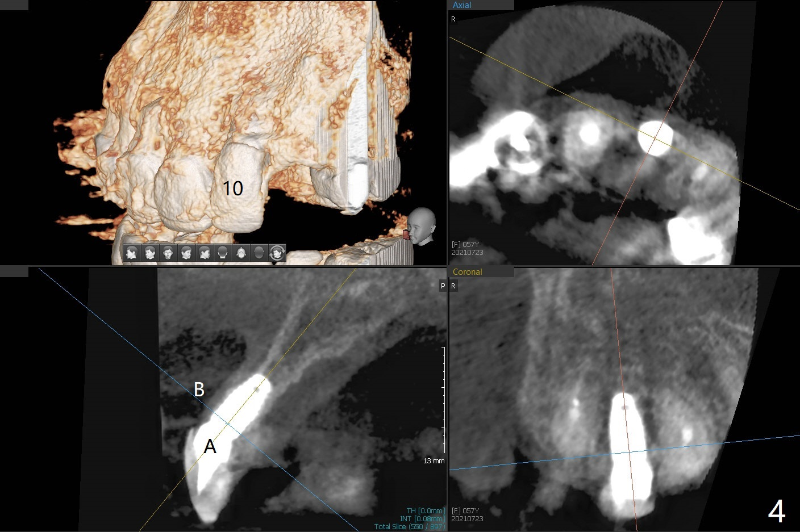The image size is (800, 532).
Task: Click the TH [0.0mm] thickness value
Action: click(426, 511)
